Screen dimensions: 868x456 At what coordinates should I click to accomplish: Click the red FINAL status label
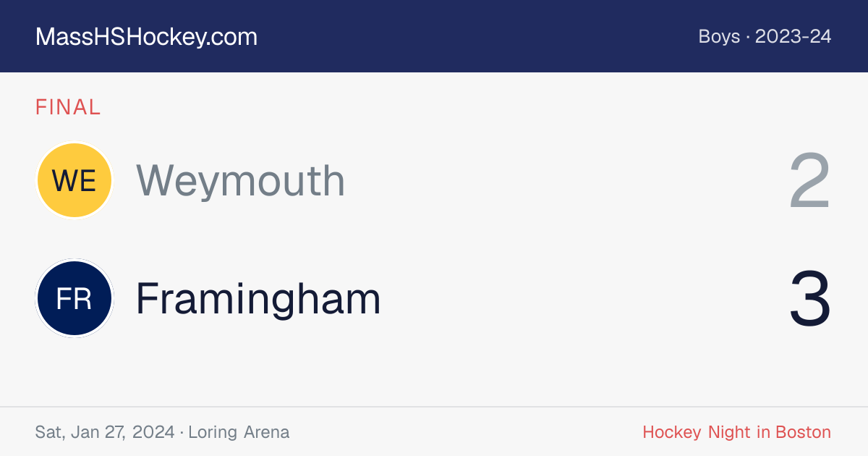[x=68, y=107]
